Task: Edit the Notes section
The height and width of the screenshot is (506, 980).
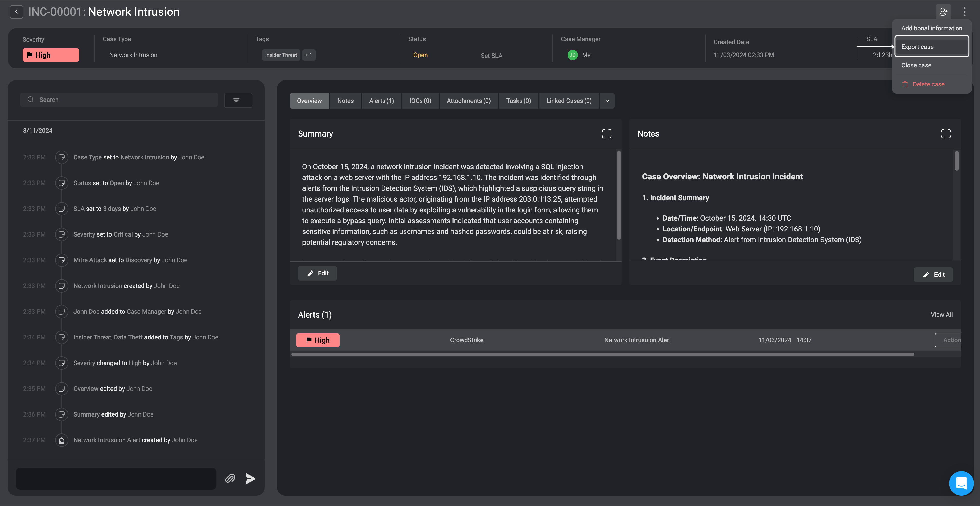Action: tap(933, 275)
